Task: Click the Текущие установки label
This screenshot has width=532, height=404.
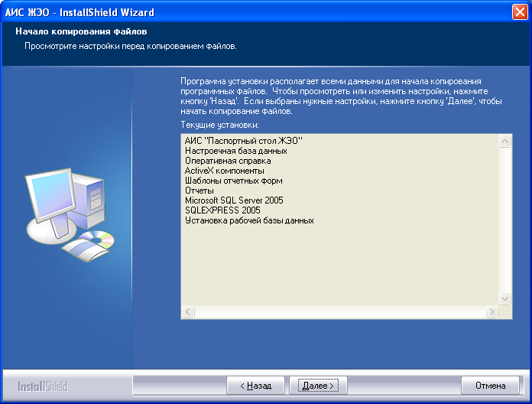Action: [219, 125]
